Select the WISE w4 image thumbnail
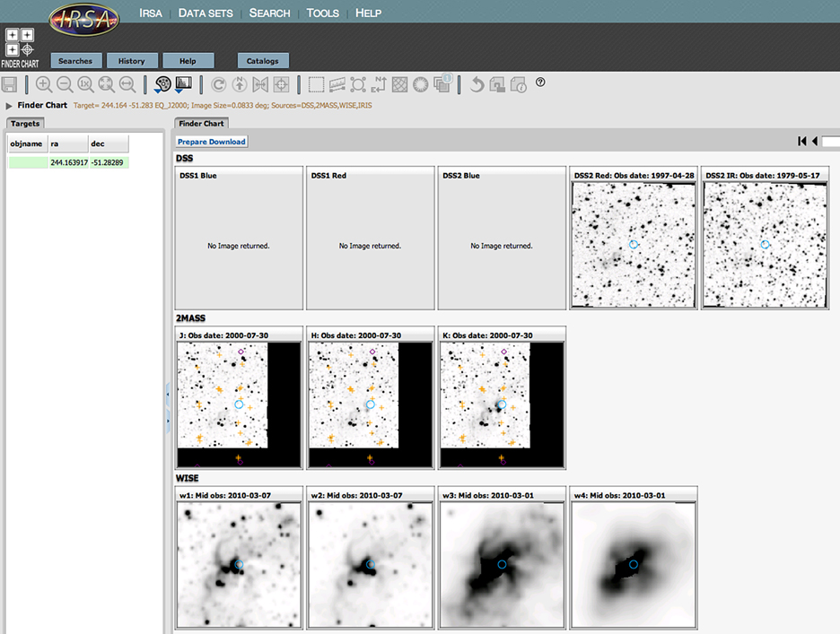Image resolution: width=840 pixels, height=634 pixels. coord(634,563)
